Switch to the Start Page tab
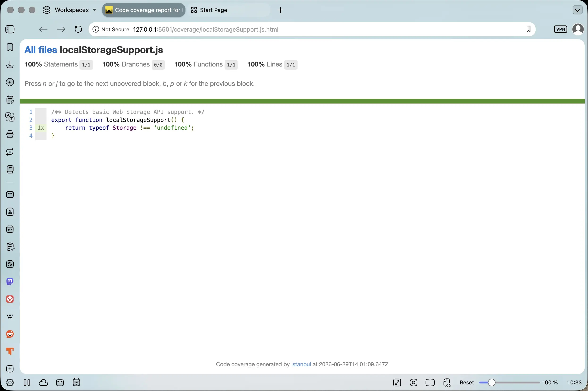588x391 pixels. (x=228, y=10)
